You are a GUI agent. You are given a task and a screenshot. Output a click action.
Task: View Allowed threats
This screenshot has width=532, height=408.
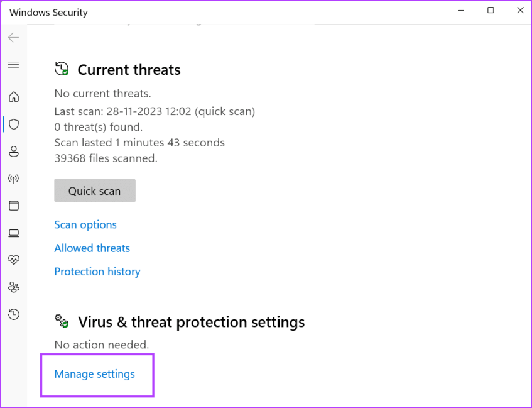92,248
